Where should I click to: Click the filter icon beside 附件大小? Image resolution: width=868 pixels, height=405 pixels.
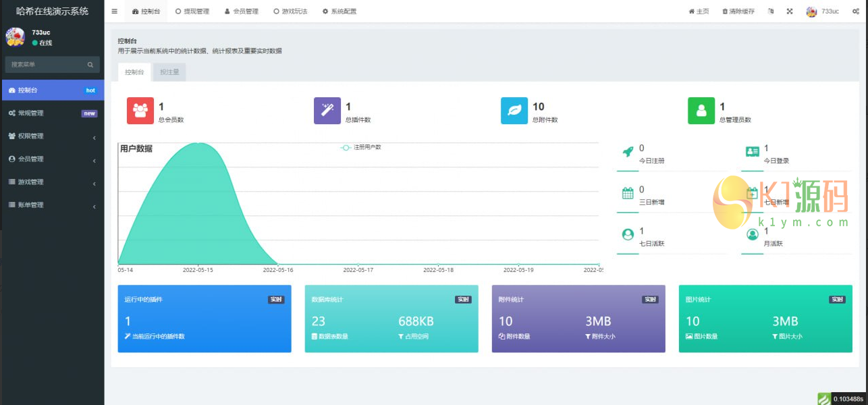tap(588, 336)
